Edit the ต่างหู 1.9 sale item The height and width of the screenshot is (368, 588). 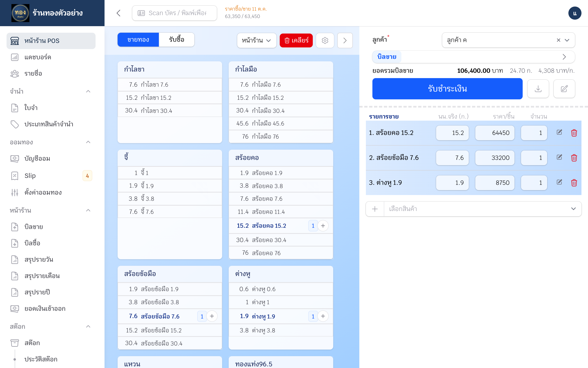pyautogui.click(x=559, y=182)
